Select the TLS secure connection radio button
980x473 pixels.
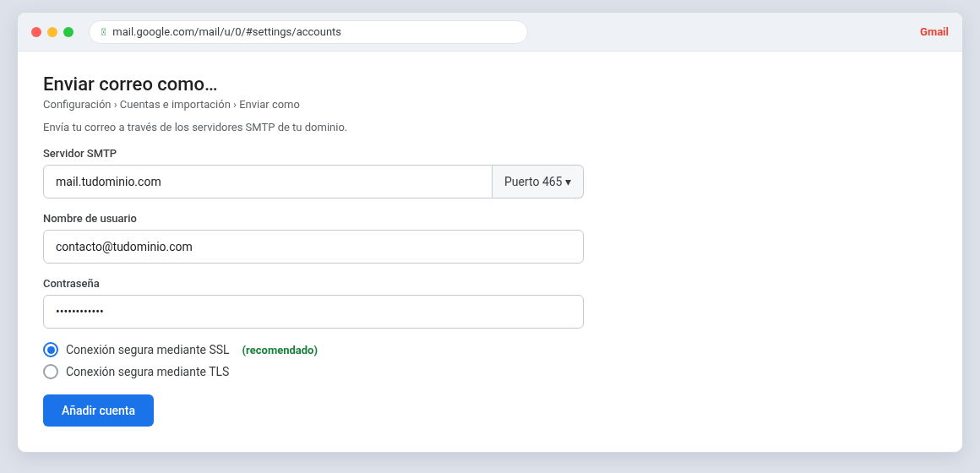(51, 372)
